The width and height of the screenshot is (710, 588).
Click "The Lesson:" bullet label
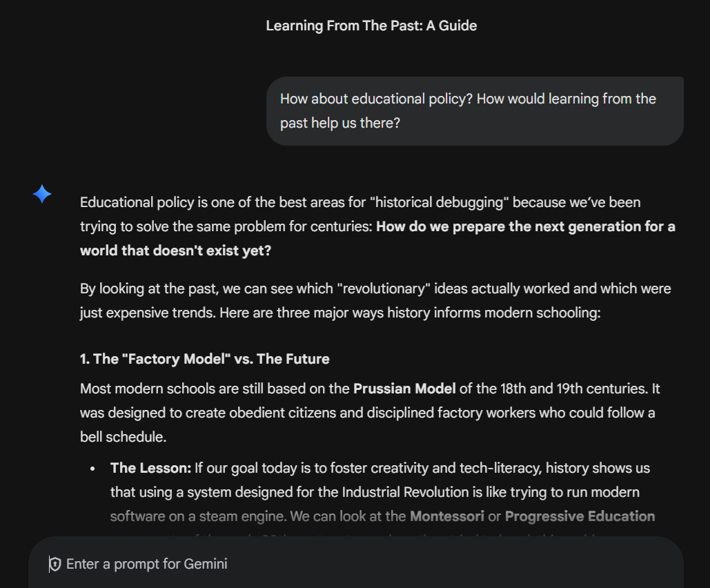point(150,468)
